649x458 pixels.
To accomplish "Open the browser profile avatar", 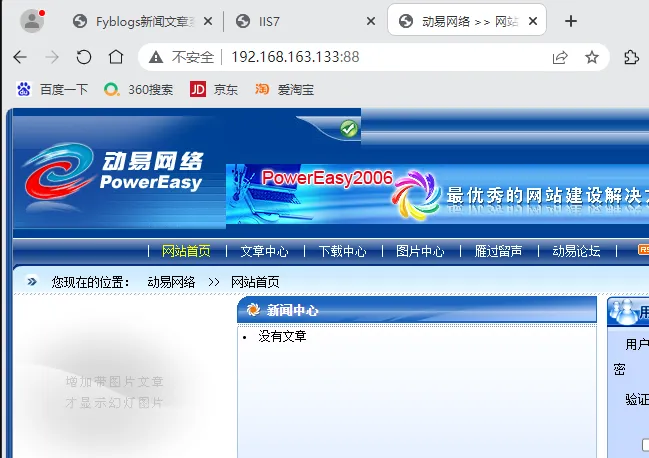I will pyautogui.click(x=32, y=21).
